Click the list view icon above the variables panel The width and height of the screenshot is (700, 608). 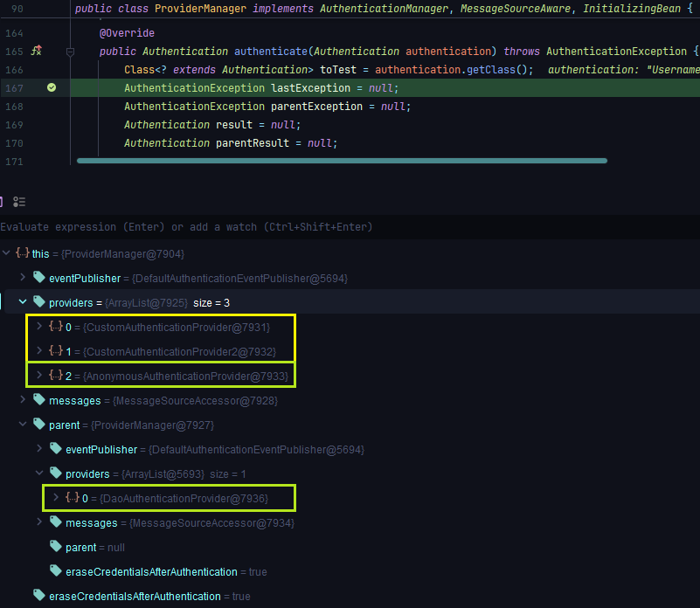point(20,202)
